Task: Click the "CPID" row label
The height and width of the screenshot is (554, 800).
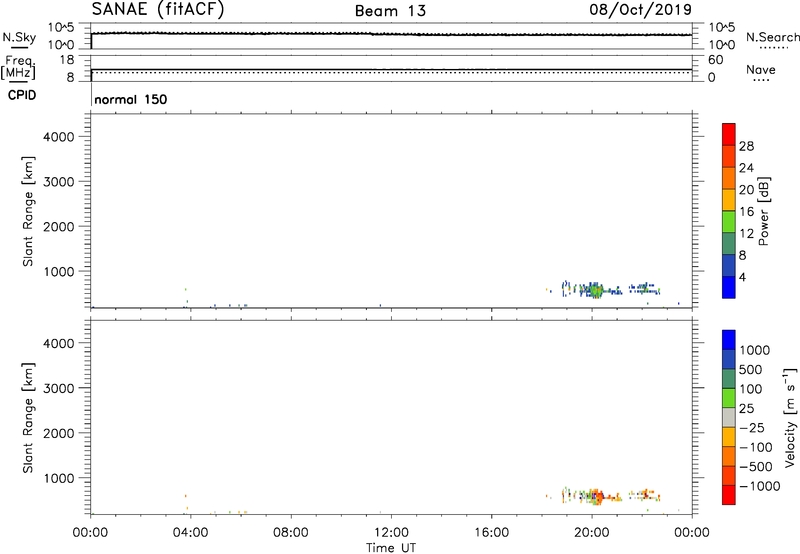Action: click(22, 95)
